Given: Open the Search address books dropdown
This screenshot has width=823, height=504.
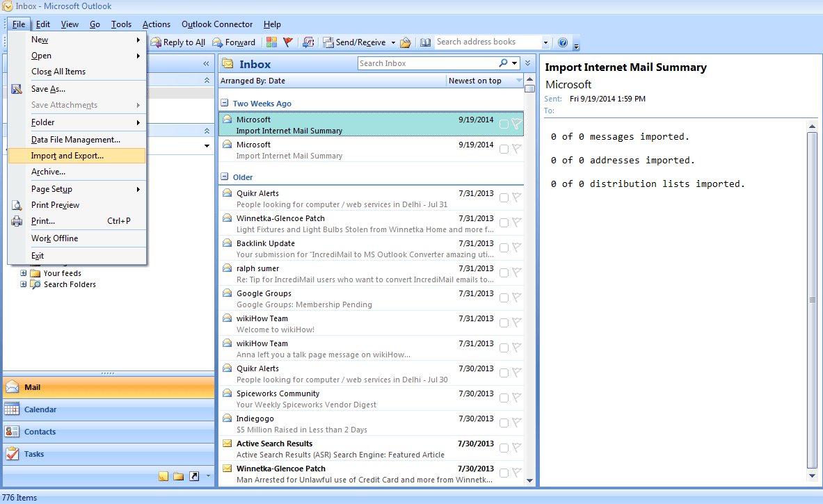Looking at the screenshot, I should point(545,42).
